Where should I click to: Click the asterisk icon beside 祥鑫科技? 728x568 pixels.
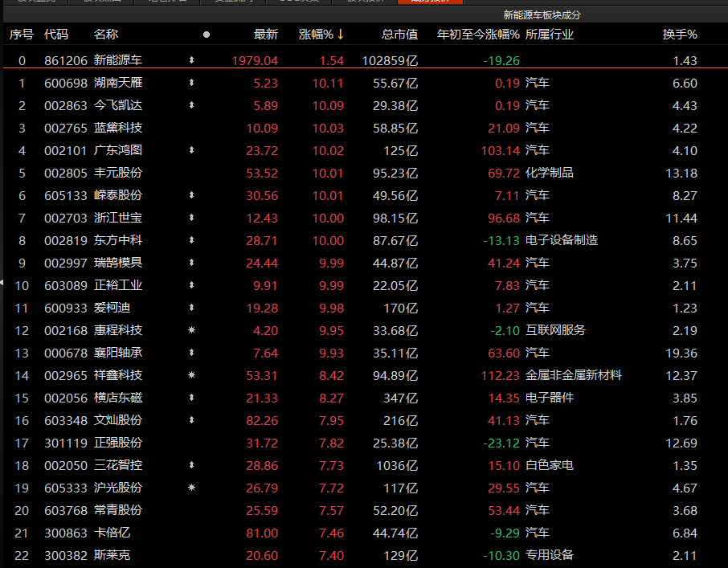191,375
